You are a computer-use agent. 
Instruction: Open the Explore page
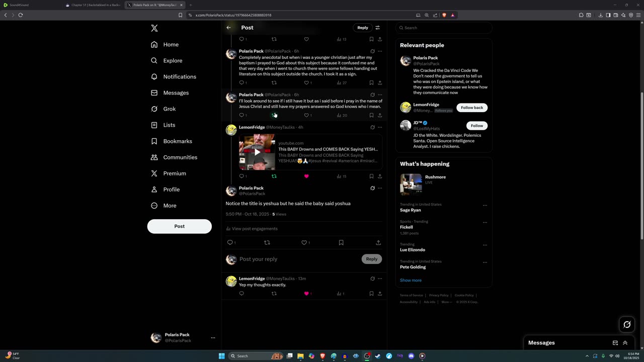click(x=167, y=60)
